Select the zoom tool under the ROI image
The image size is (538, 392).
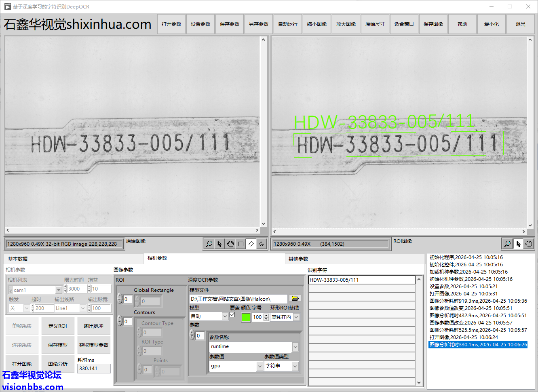[x=507, y=244]
